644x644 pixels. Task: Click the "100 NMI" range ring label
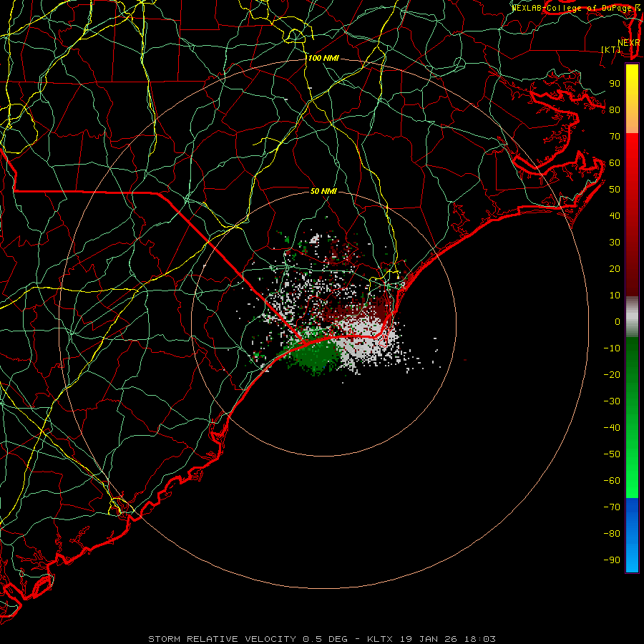[323, 59]
